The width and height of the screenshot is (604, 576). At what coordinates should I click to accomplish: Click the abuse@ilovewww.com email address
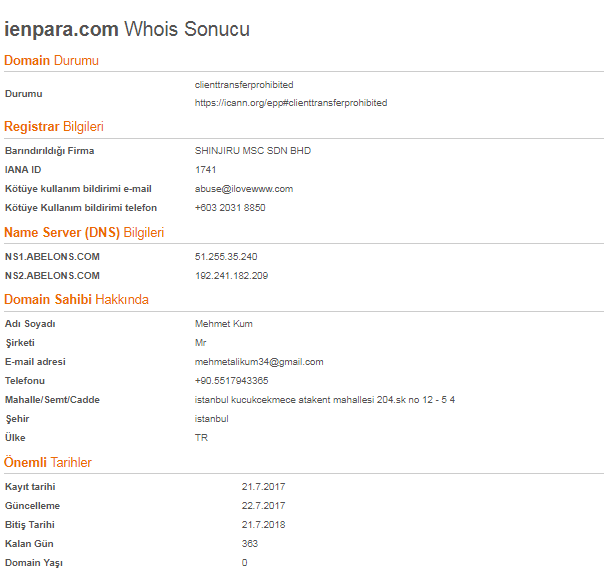244,189
